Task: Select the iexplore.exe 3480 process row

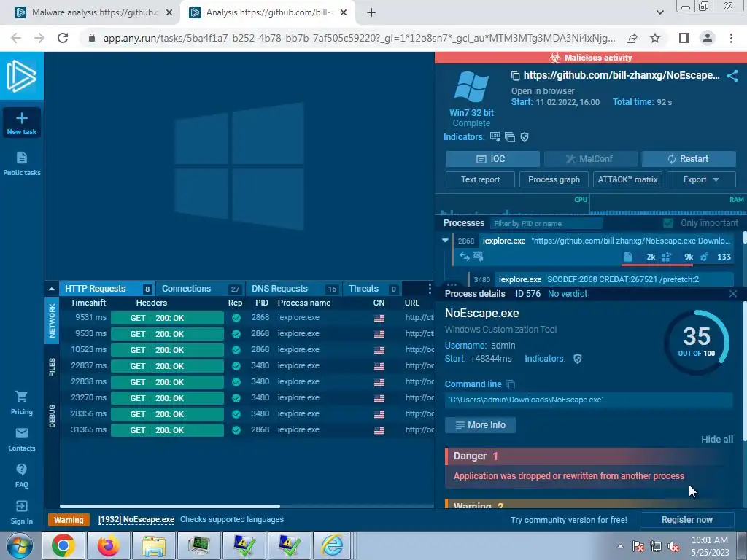Action: (601, 279)
